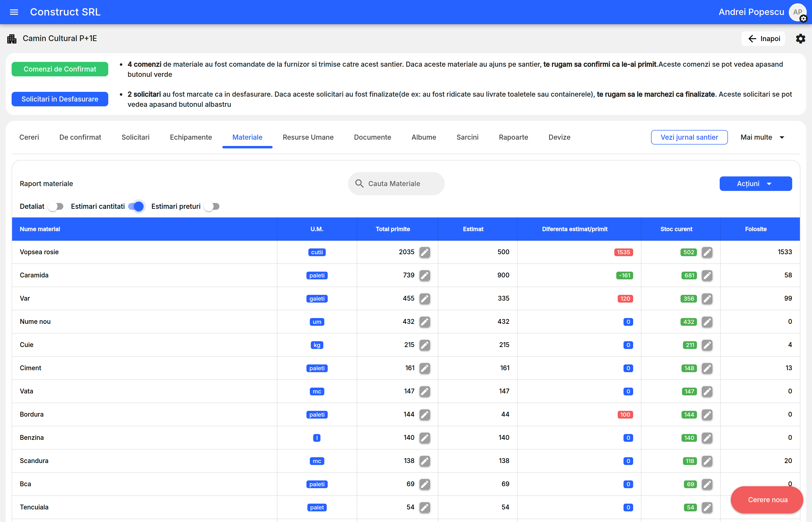This screenshot has width=812, height=522.
Task: Click the AP user avatar icon
Action: (x=797, y=12)
